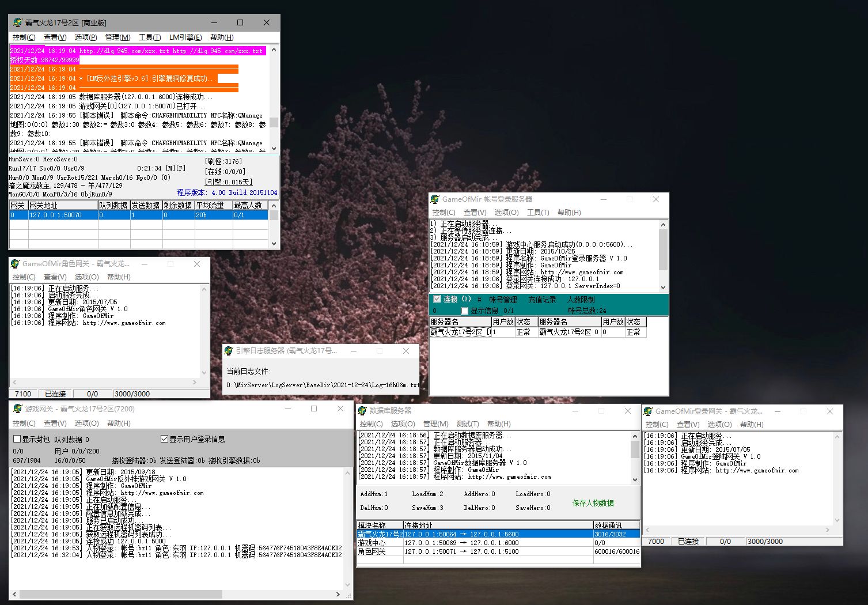Screen dimensions: 868x605
Task: Open 工具(T) menu in the 帐号登录服务器 window
Action: [x=538, y=213]
